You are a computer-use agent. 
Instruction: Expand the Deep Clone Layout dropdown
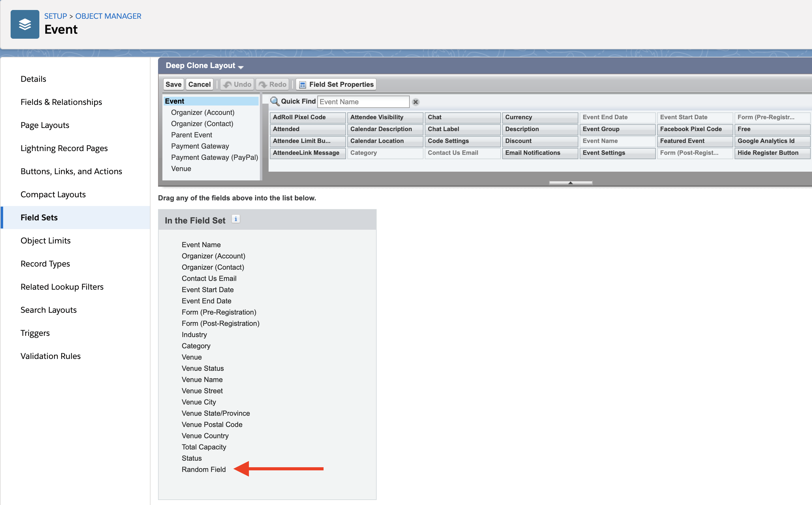(x=240, y=67)
